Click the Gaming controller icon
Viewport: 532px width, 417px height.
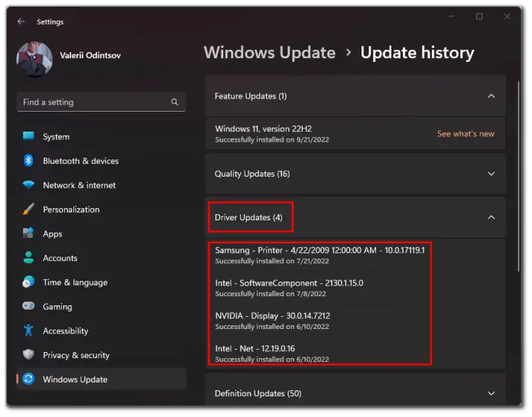(x=28, y=306)
